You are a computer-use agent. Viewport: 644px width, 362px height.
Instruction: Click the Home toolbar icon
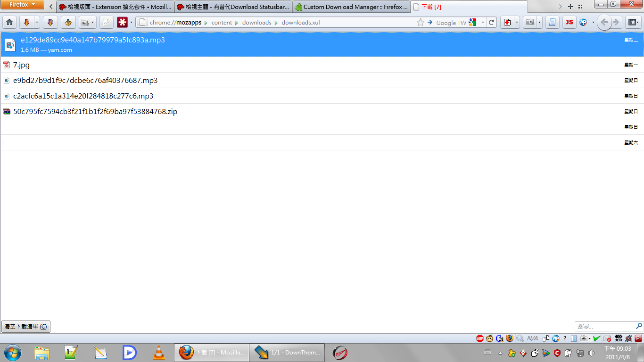point(9,22)
